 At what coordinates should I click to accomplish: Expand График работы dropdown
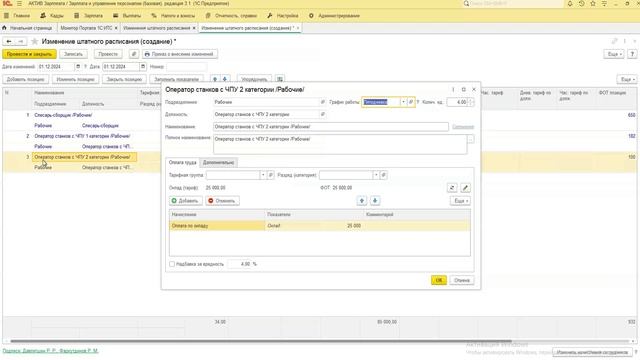pos(403,102)
